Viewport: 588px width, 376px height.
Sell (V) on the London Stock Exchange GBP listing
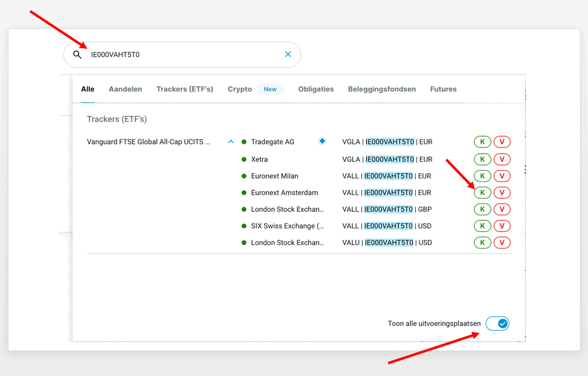point(502,209)
